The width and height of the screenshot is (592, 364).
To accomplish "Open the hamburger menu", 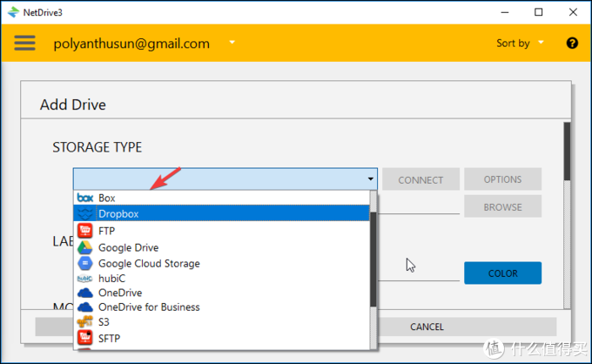I will (x=25, y=43).
